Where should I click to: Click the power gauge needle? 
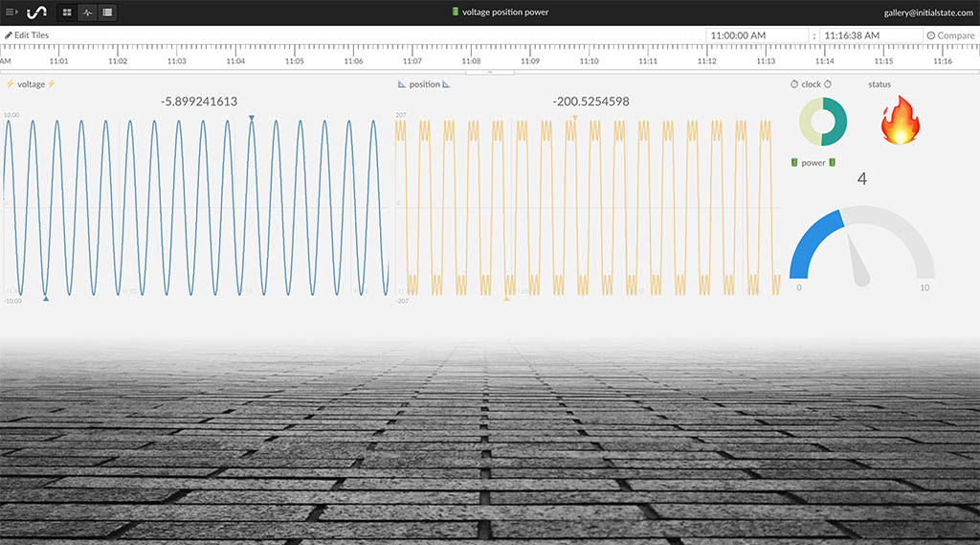[858, 267]
